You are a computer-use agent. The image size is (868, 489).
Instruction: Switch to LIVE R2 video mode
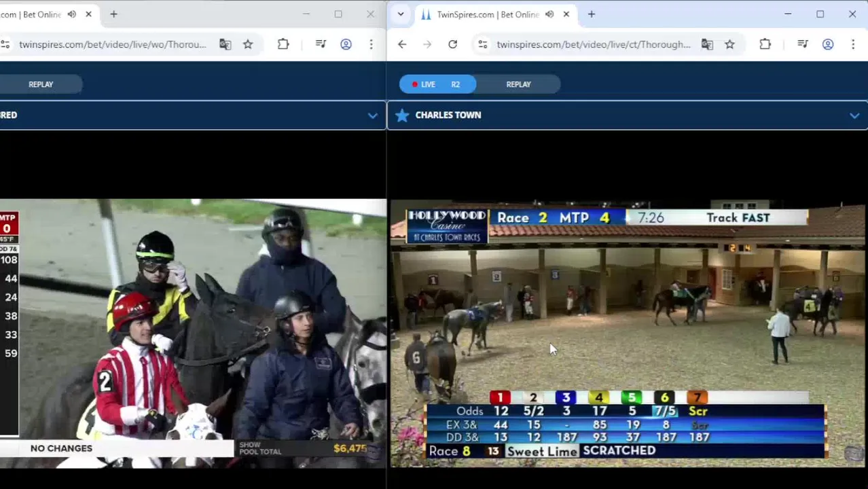[x=437, y=84]
